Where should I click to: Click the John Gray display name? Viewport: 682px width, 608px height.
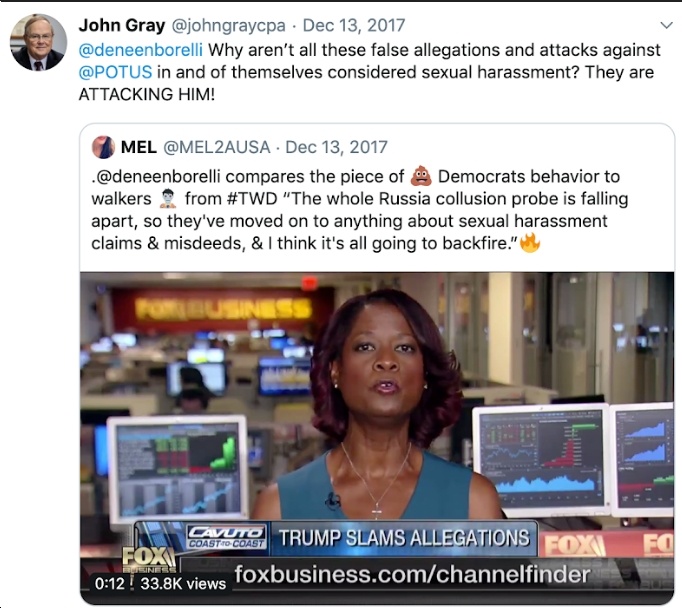[x=122, y=25]
